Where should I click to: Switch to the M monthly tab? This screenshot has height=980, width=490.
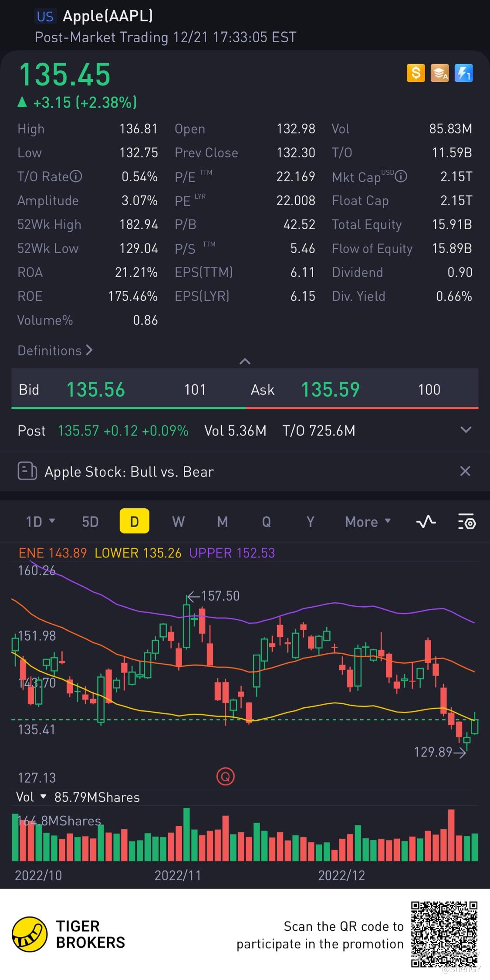[x=223, y=521]
